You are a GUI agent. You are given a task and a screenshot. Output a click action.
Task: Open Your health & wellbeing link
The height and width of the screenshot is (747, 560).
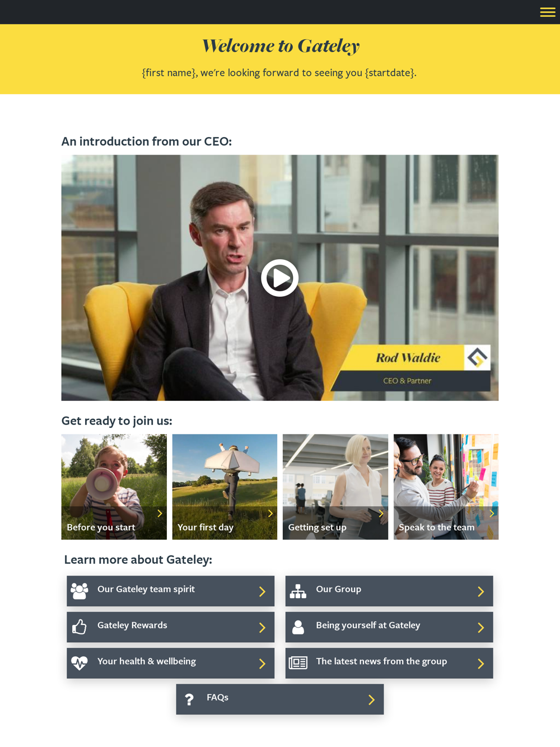click(171, 663)
